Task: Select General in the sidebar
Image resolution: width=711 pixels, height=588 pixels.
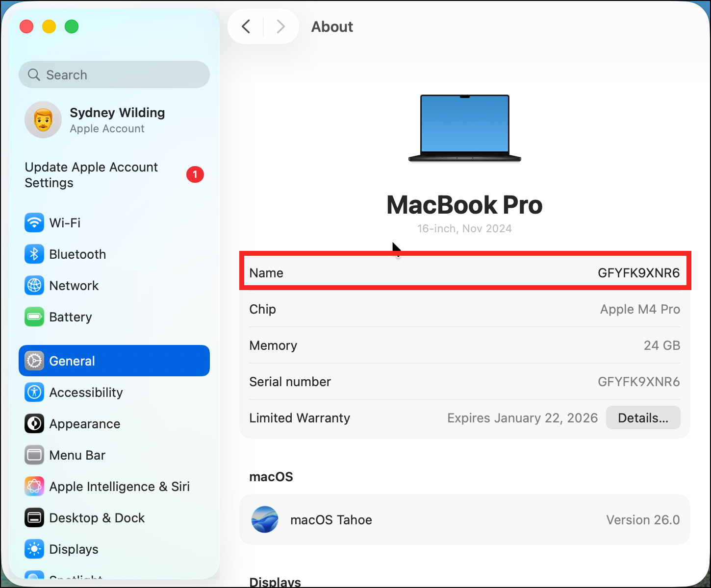Action: [x=114, y=361]
